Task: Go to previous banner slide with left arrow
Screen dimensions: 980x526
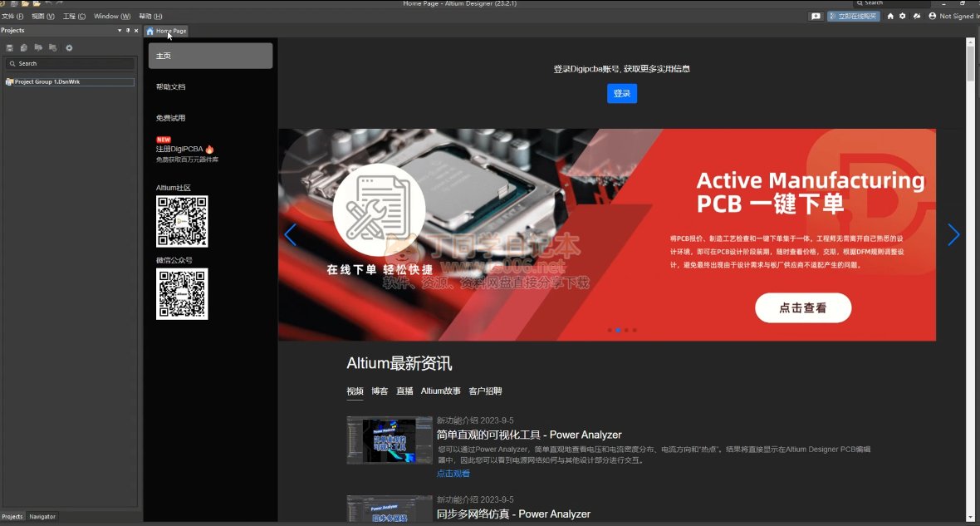Action: [x=290, y=235]
